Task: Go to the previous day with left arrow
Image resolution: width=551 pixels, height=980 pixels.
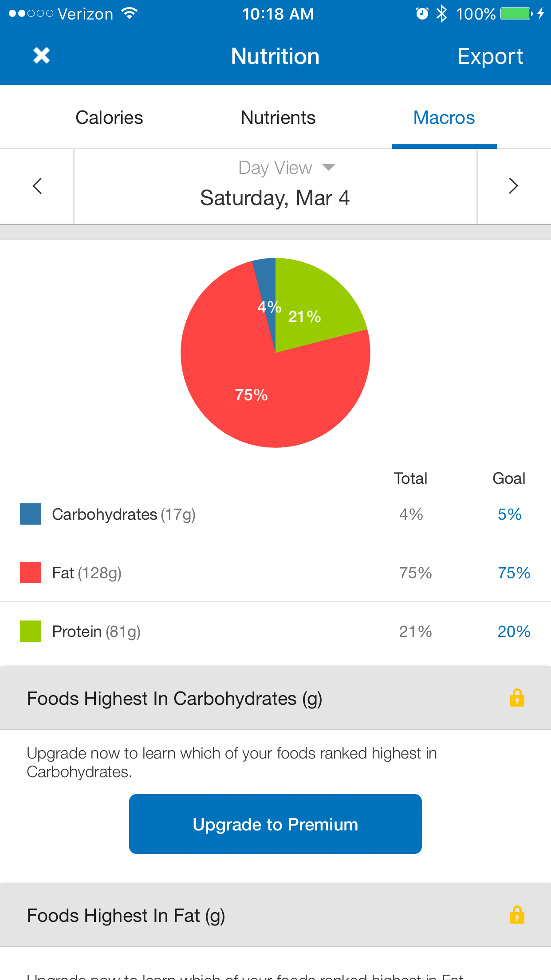Action: tap(37, 186)
